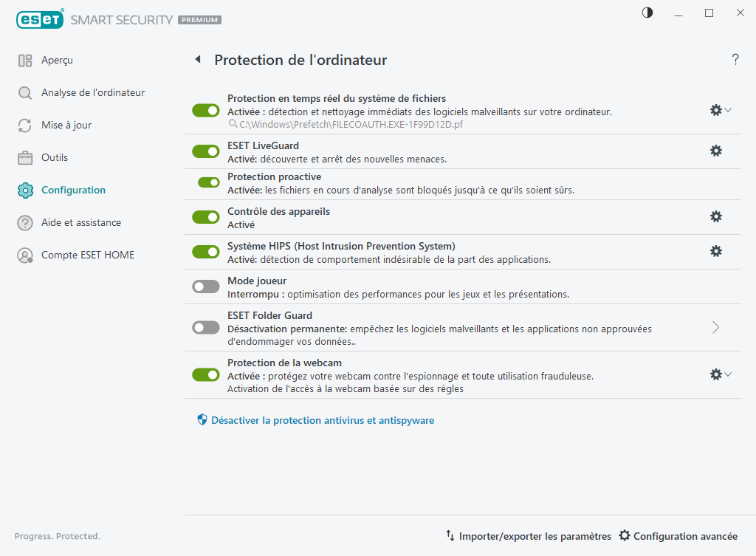
Task: Click Importer/exporter les paramètres
Action: coord(535,536)
